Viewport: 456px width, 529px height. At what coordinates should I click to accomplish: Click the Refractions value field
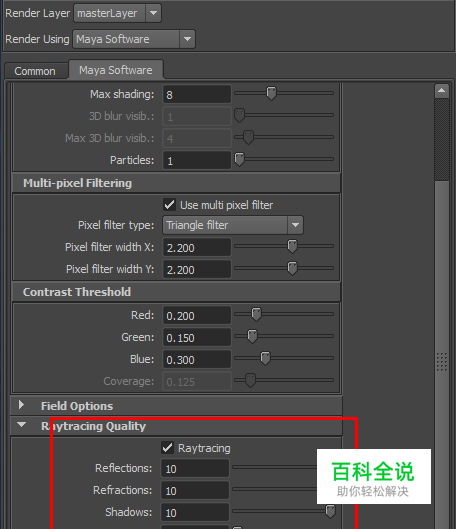[195, 490]
